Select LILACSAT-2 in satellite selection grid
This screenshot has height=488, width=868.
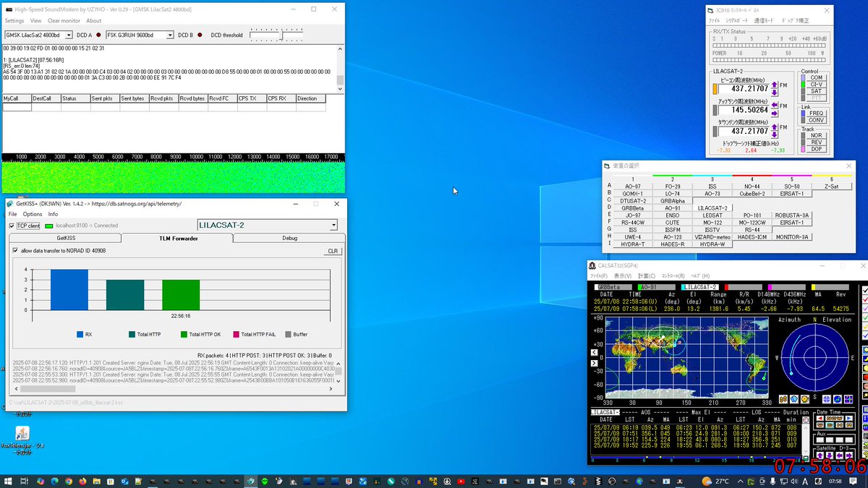tap(712, 208)
